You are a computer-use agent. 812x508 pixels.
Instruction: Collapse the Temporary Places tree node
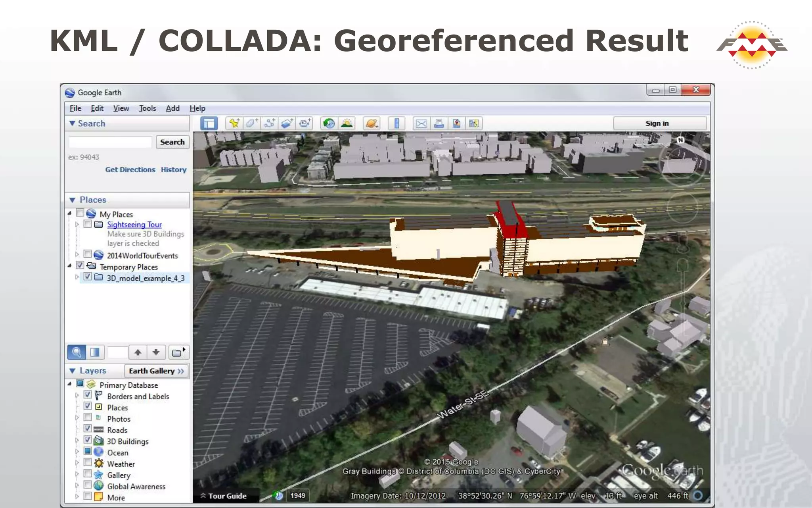[x=70, y=266]
